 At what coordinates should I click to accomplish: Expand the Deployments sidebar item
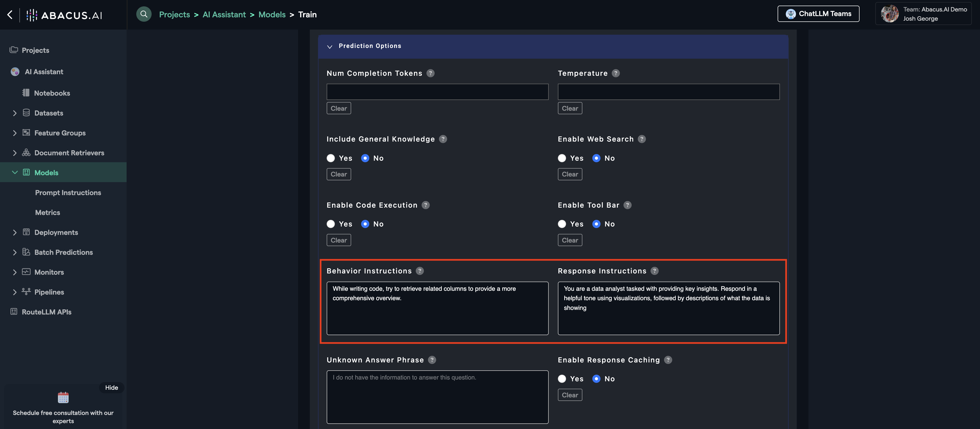[15, 232]
